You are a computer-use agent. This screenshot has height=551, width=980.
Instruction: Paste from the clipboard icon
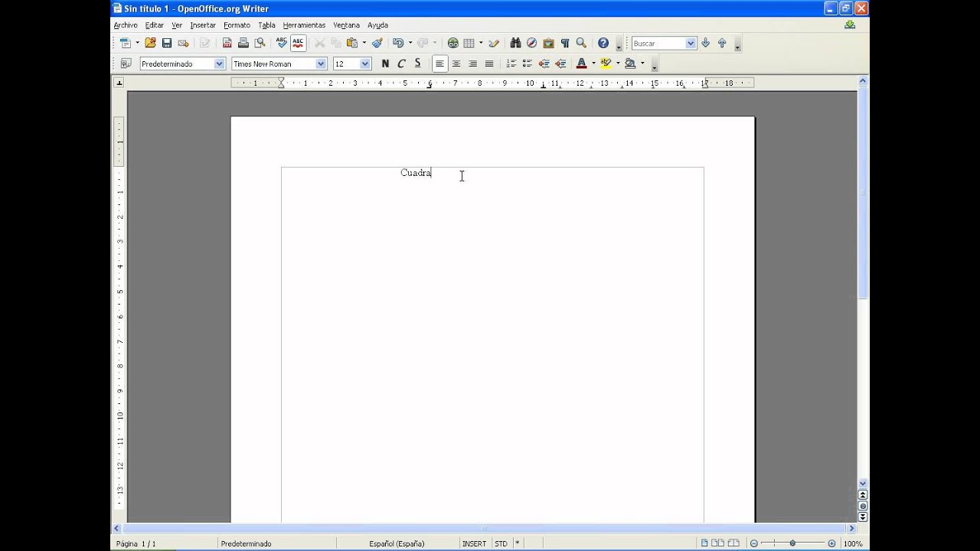(352, 44)
